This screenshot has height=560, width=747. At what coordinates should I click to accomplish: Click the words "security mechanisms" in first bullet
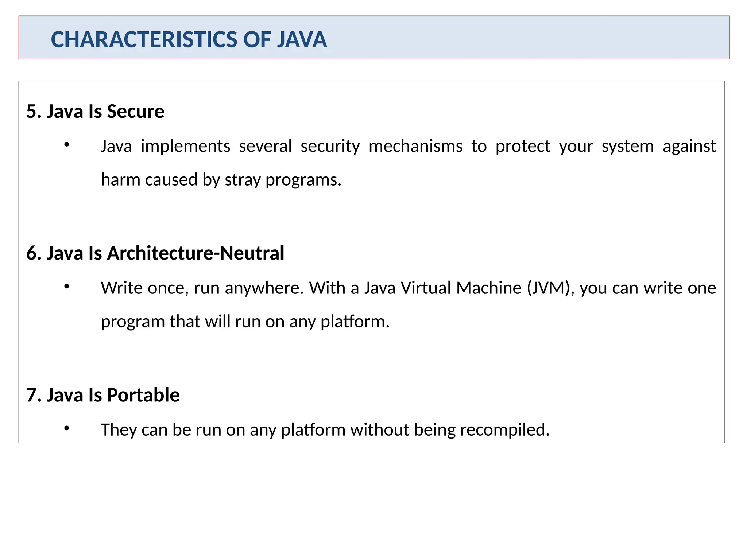(381, 146)
